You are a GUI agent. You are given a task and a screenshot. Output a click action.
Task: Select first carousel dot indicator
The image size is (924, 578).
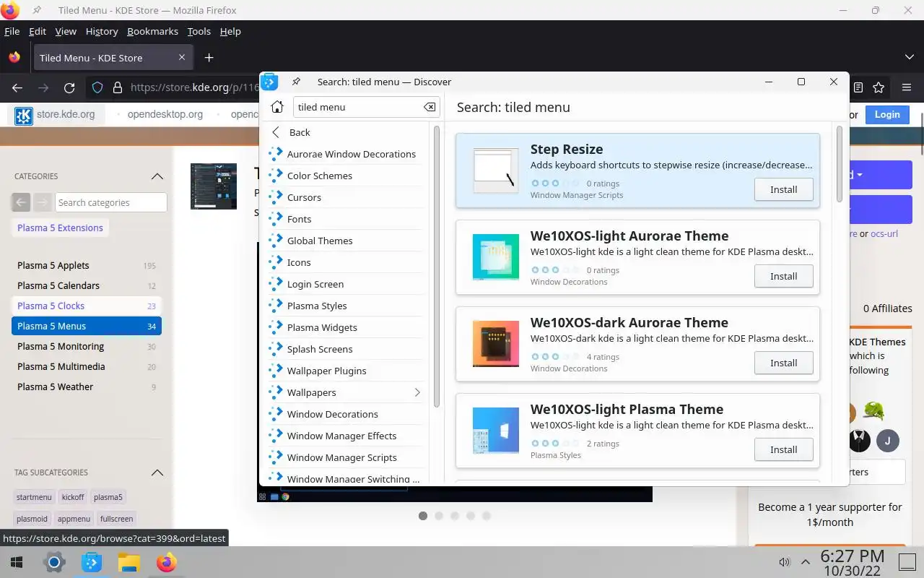click(x=423, y=516)
